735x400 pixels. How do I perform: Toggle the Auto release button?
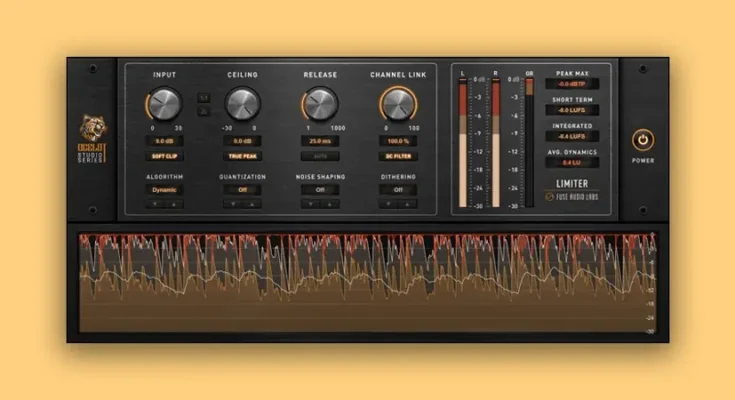[320, 156]
